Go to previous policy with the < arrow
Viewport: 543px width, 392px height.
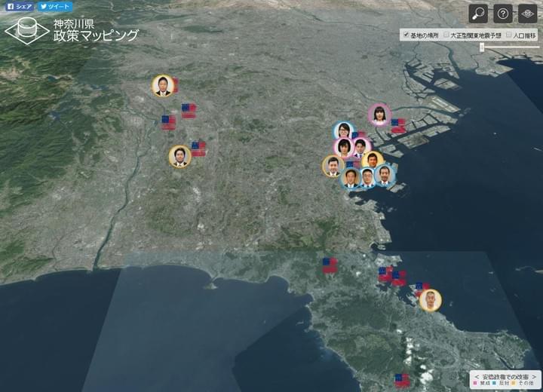tap(477, 377)
